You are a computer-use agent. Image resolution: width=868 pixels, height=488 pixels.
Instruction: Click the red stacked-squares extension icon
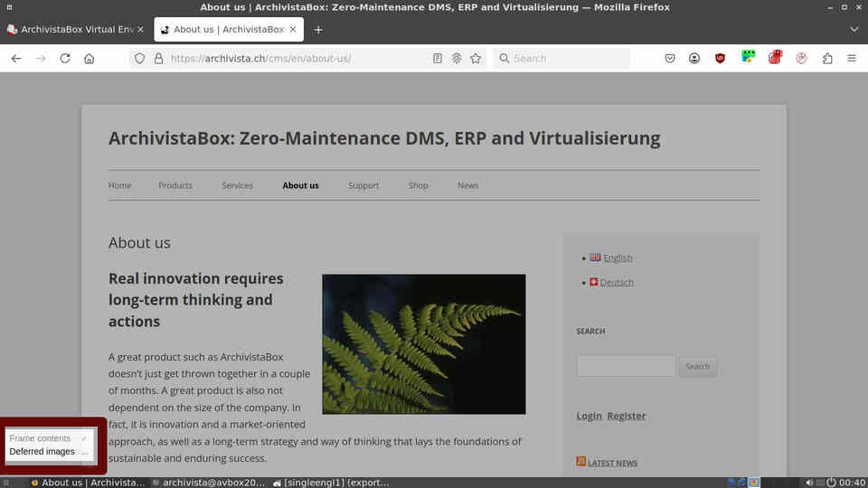click(x=775, y=57)
